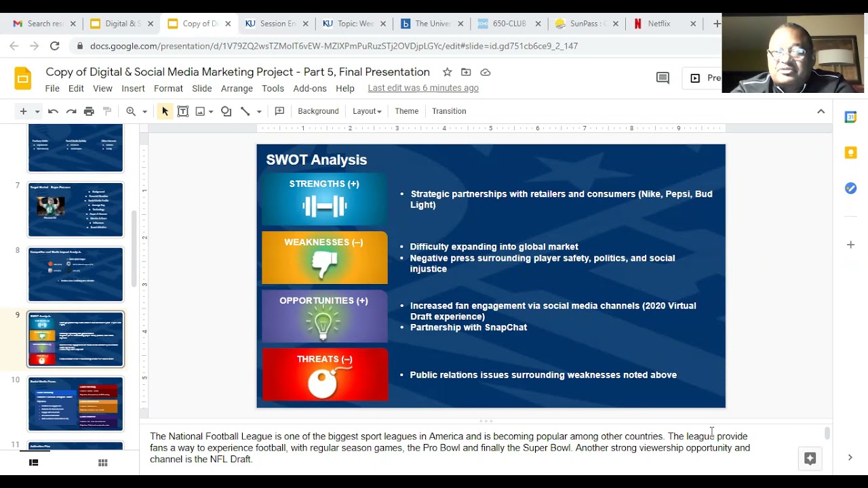Select slide 10 thumbnail

click(75, 404)
